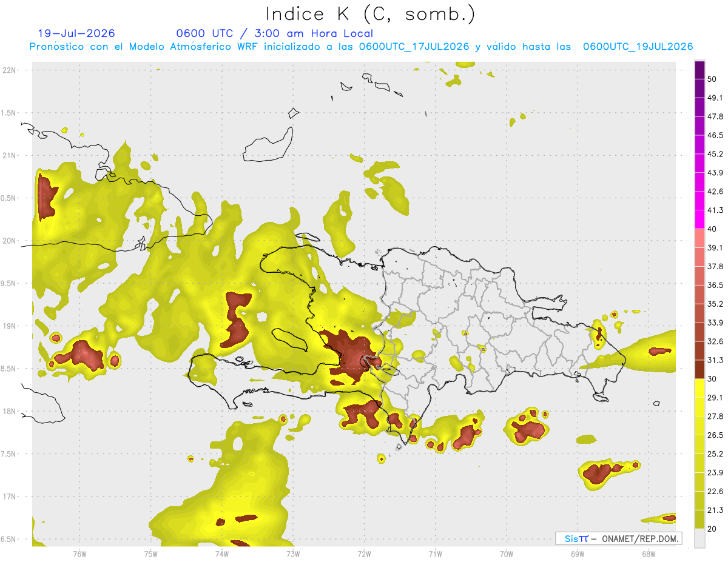Click the colorbar value '35.2'

point(715,304)
